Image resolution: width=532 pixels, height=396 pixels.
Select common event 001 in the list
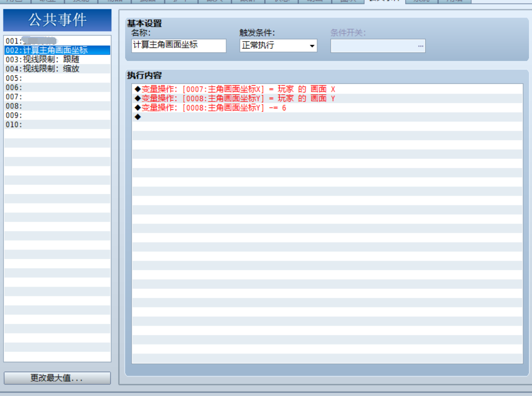(57, 41)
